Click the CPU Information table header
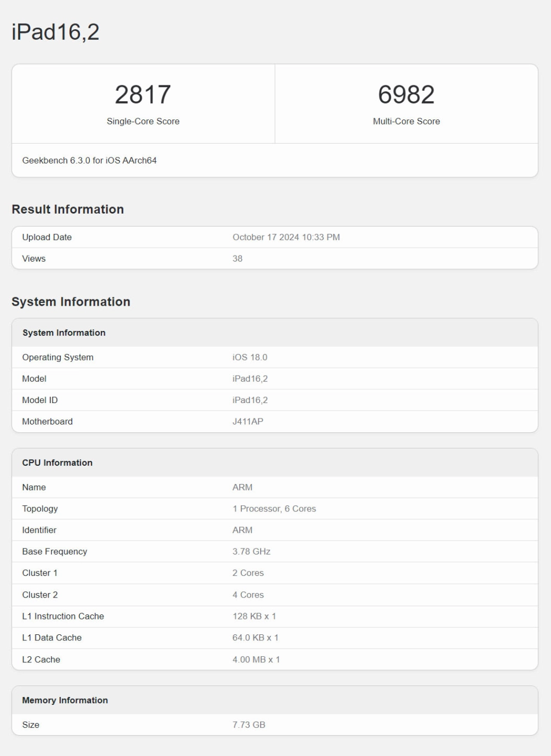551x756 pixels. [x=57, y=463]
